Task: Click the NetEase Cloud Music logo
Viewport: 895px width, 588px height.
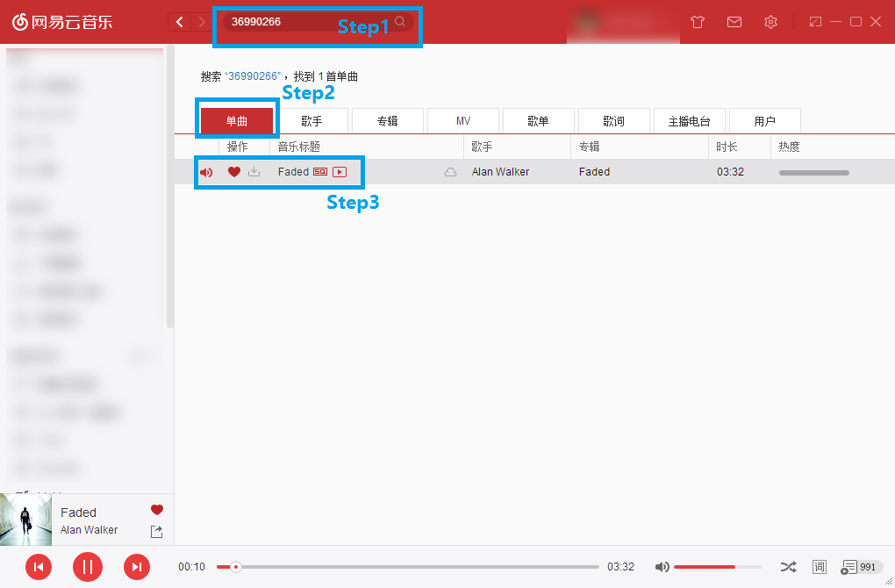Action: point(62,22)
